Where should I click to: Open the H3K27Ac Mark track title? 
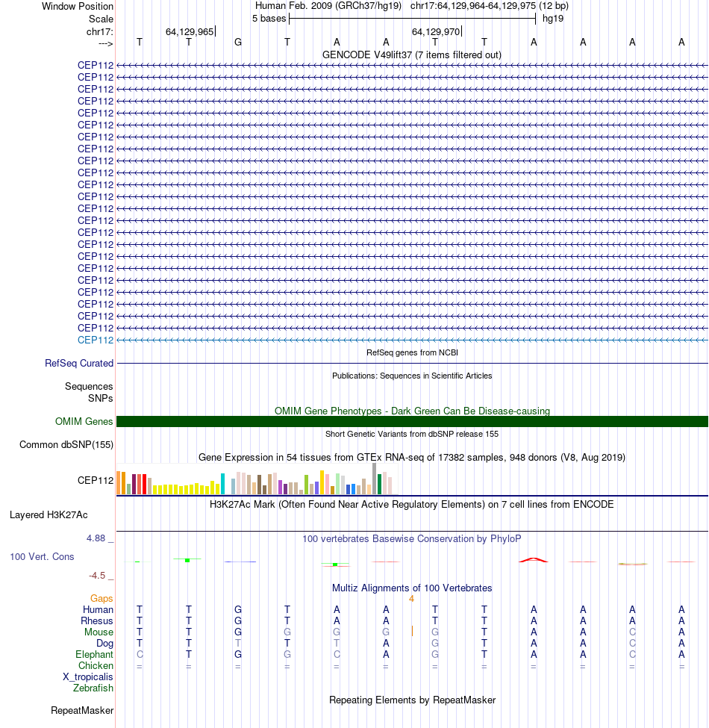coord(412,504)
